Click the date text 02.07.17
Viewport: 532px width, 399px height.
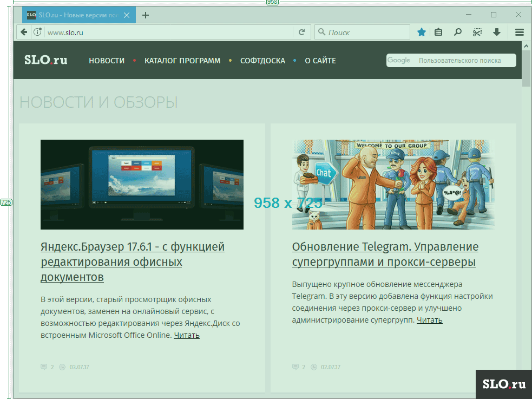point(331,367)
